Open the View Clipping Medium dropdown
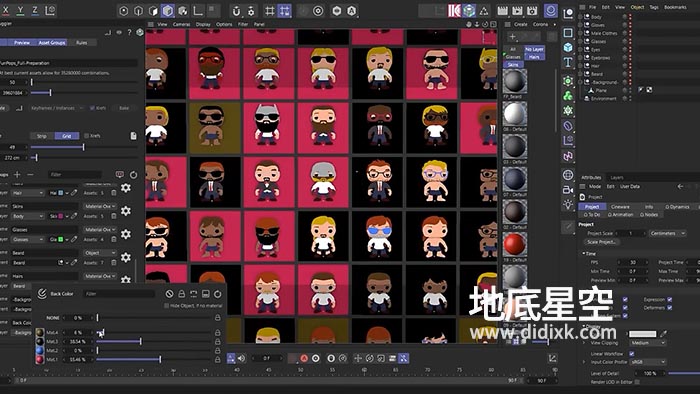Image resolution: width=700 pixels, height=394 pixels. pos(648,343)
